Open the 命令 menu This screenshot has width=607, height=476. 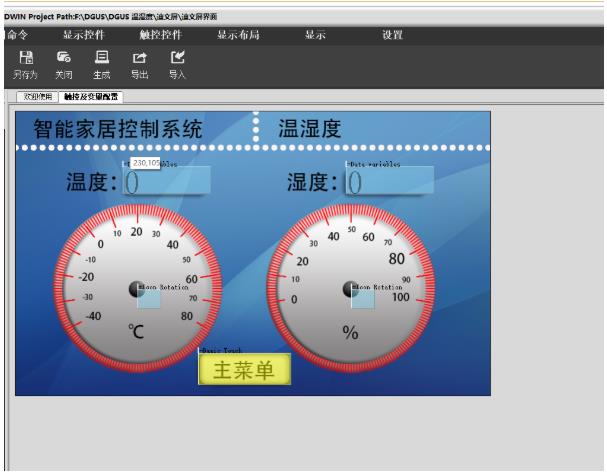pos(18,35)
